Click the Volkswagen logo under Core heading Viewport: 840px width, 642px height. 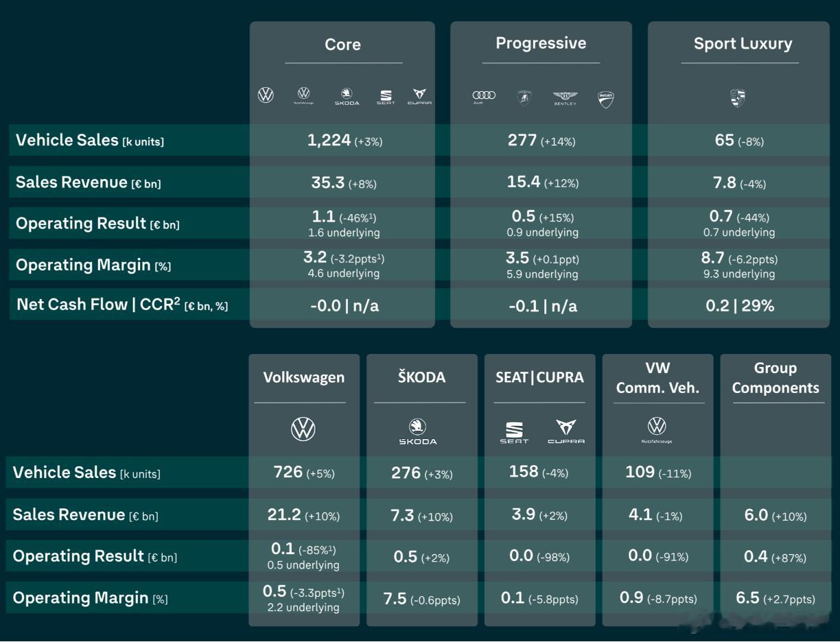(x=266, y=95)
